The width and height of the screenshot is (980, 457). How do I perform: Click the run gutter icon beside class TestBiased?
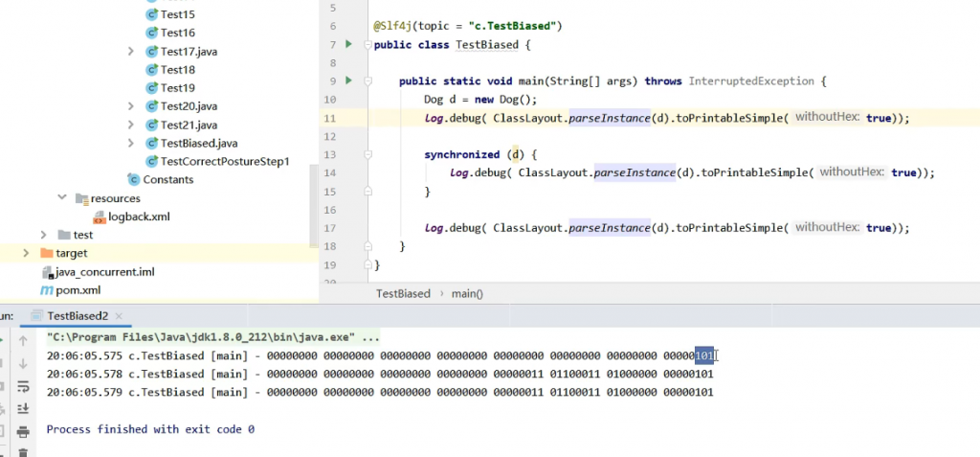348,44
